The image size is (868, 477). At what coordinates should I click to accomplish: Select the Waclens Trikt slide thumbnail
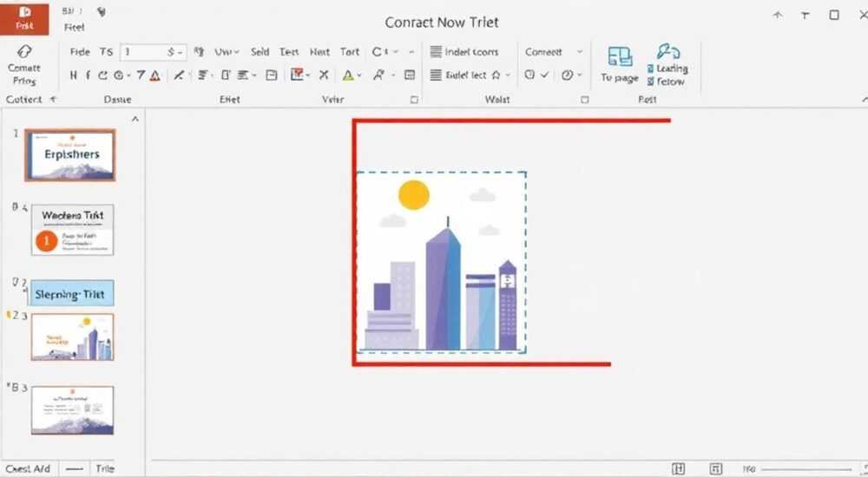coord(73,230)
